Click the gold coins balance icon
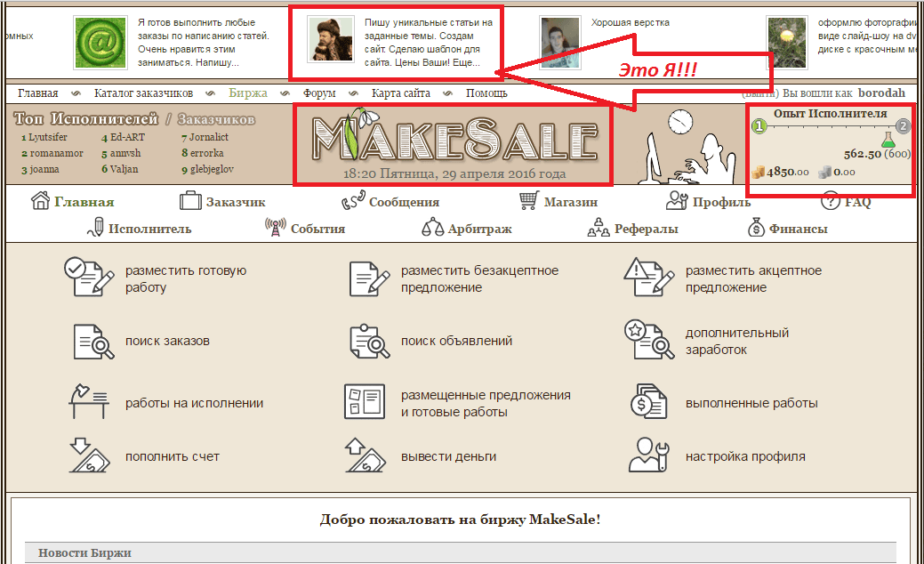 (x=758, y=172)
